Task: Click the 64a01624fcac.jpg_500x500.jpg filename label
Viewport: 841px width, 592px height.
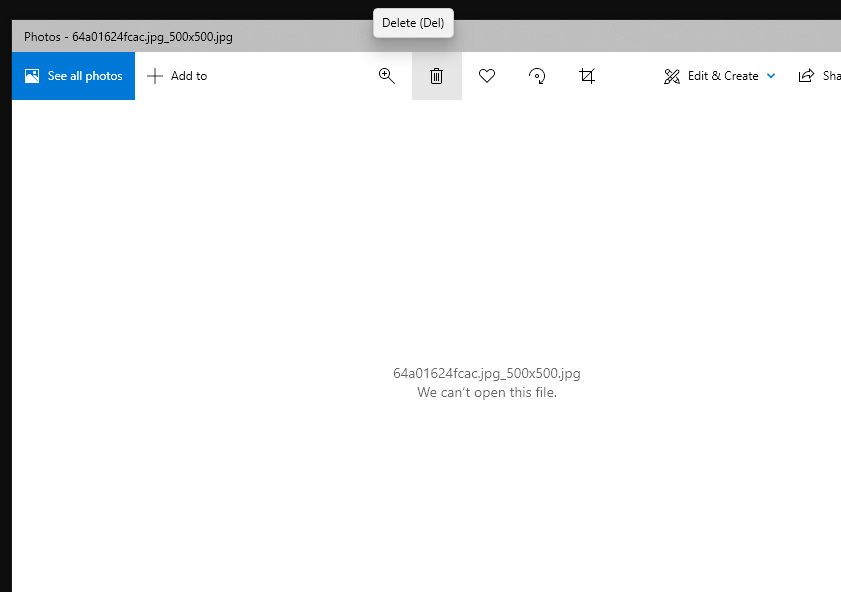Action: tap(486, 373)
